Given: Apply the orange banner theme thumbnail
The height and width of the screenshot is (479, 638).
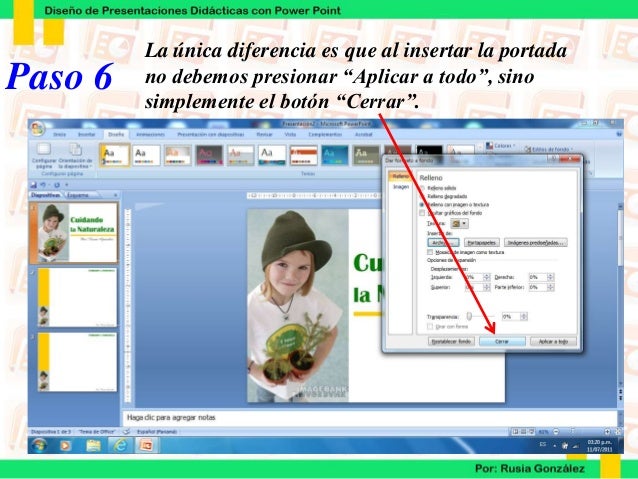Looking at the screenshot, I should [x=304, y=155].
